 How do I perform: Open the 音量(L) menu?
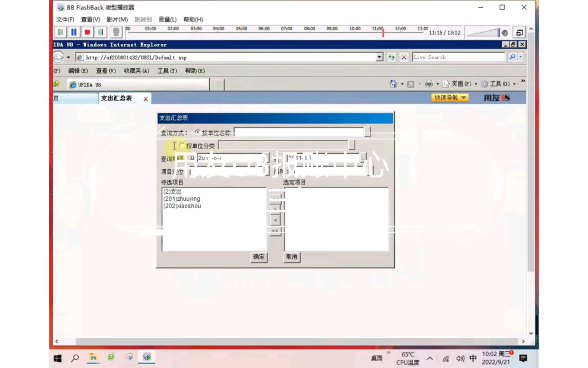[167, 19]
